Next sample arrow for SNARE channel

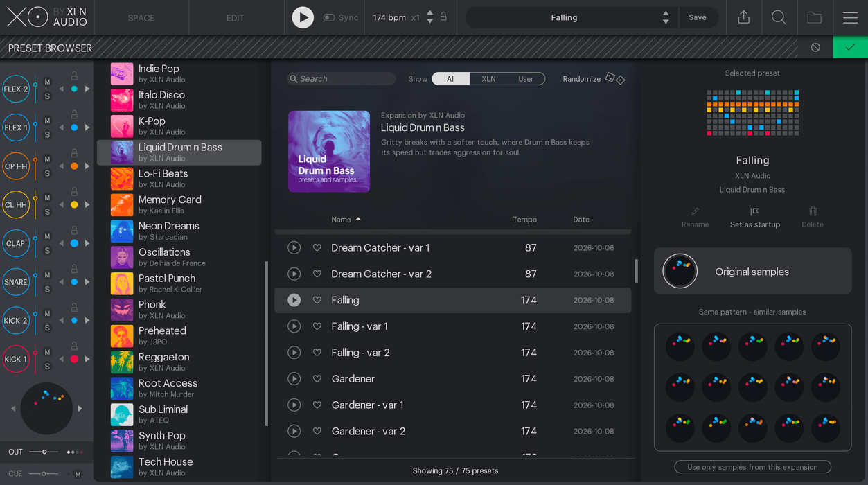(87, 282)
